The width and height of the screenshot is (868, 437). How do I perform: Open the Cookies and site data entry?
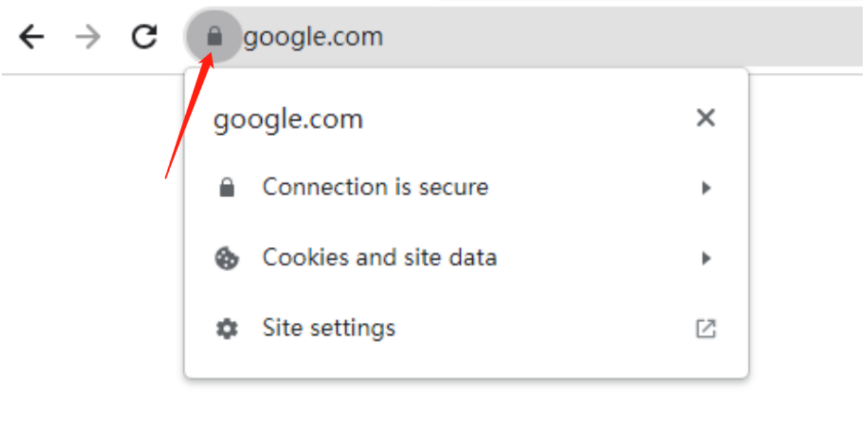(x=466, y=258)
